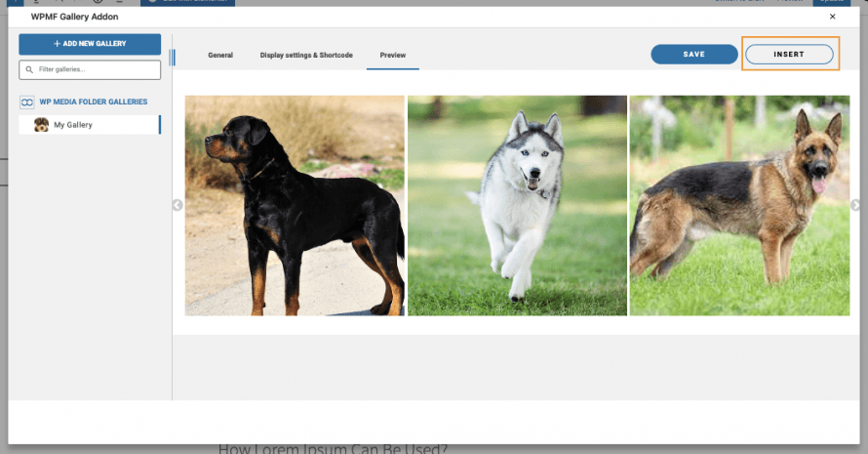Switch to the General tab
868x454 pixels.
[220, 56]
